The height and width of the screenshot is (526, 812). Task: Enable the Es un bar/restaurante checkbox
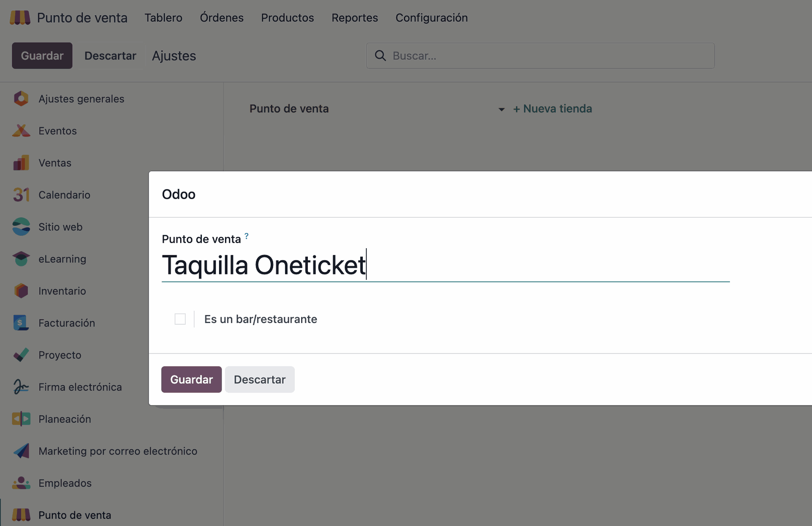[x=180, y=319]
